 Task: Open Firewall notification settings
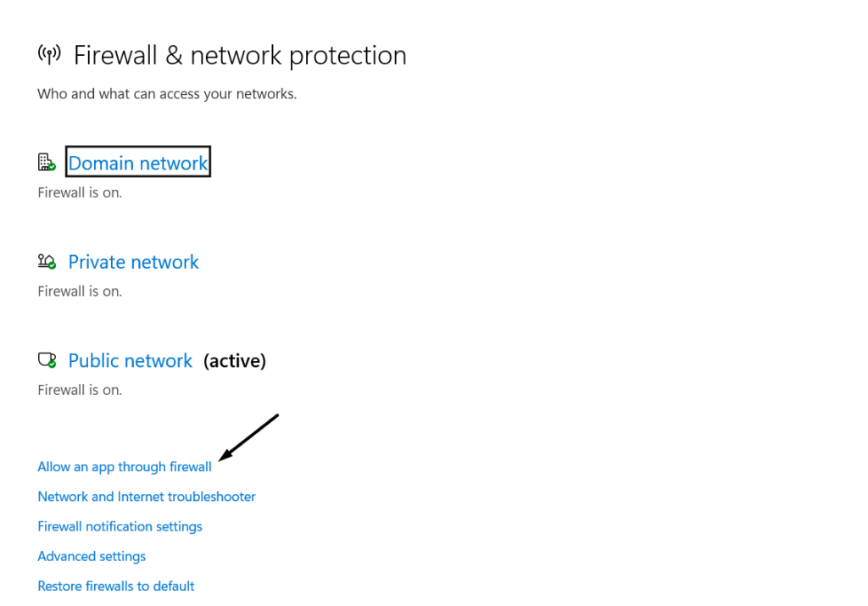tap(120, 526)
